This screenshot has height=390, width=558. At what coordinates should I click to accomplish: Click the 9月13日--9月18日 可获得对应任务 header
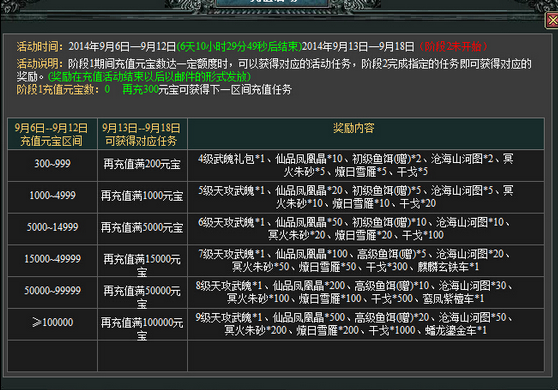click(142, 133)
